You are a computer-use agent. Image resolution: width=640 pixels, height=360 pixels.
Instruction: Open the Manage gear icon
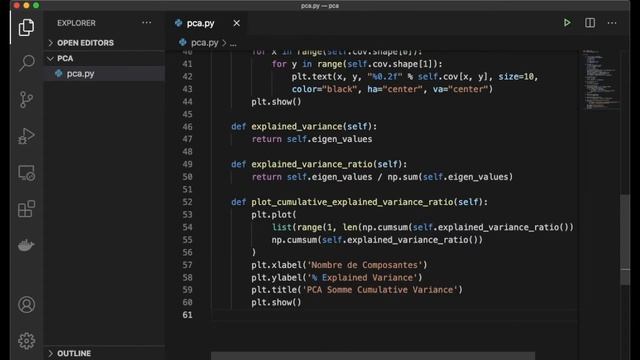(x=27, y=341)
